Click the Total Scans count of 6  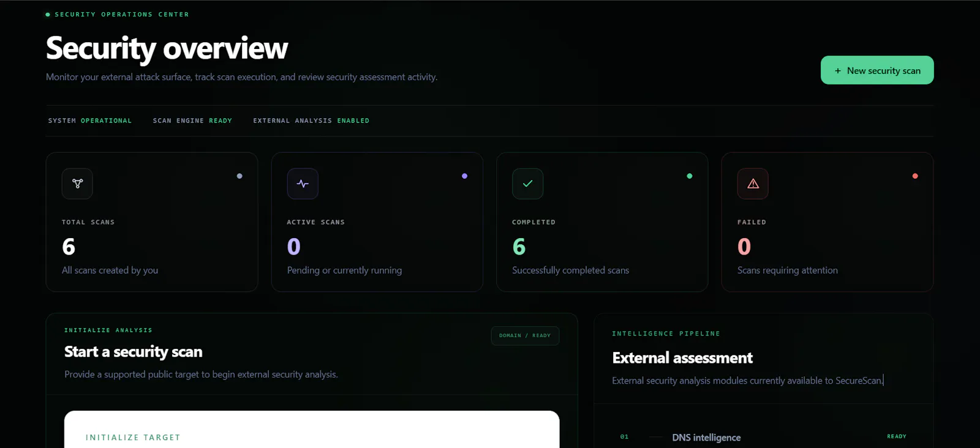pos(69,247)
